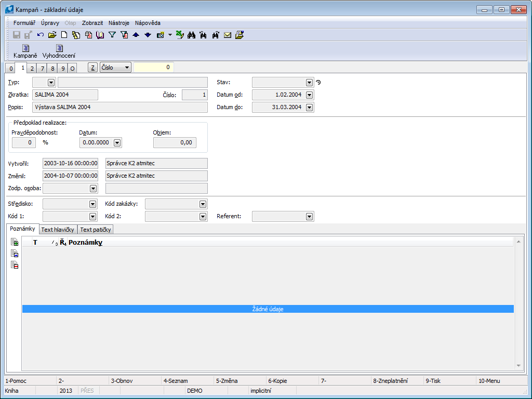
Task: Click the envelope mail icon
Action: click(228, 35)
